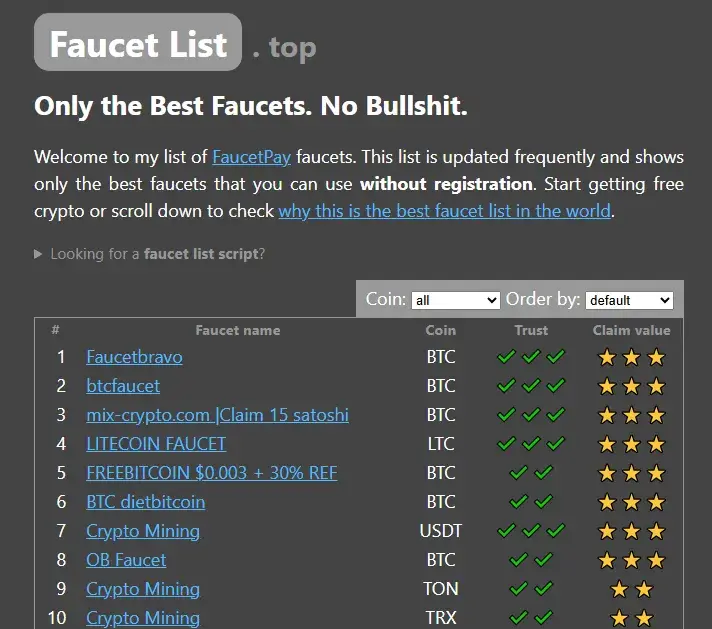Click the two claim stars in TON row
712x629 pixels.
point(632,589)
